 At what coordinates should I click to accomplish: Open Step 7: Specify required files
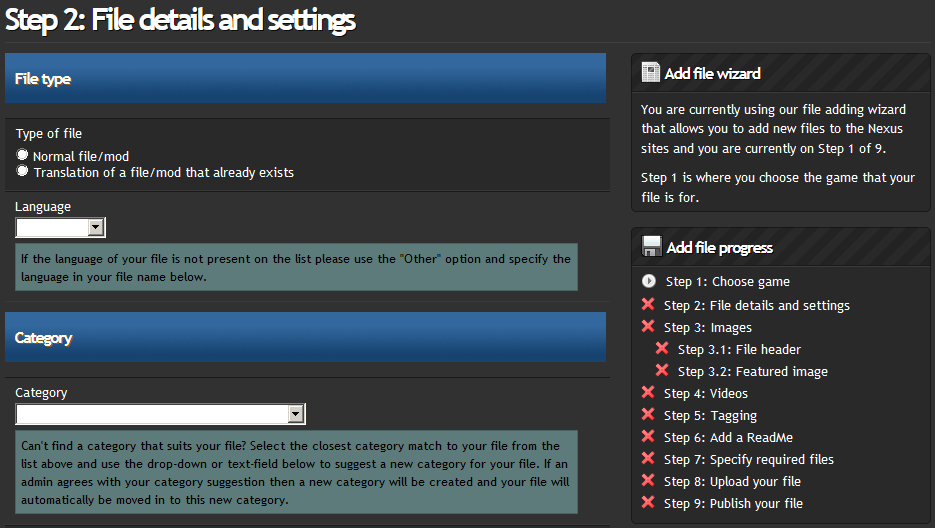coord(748,459)
